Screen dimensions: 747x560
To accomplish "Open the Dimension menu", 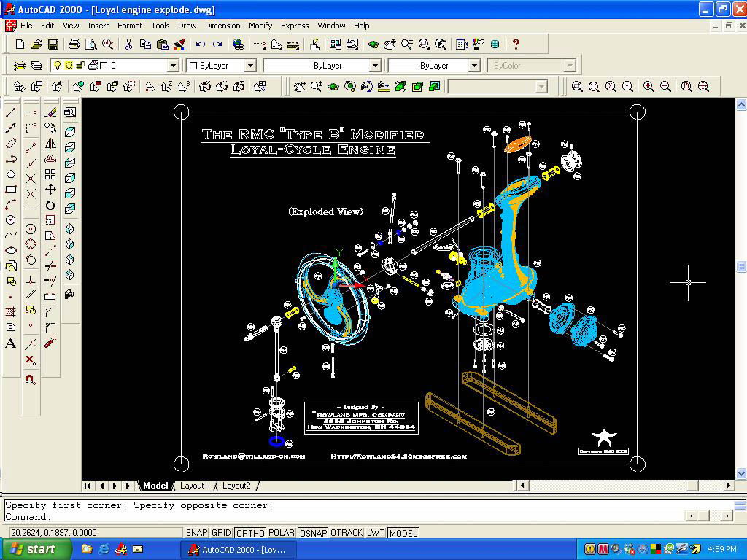I will click(222, 26).
